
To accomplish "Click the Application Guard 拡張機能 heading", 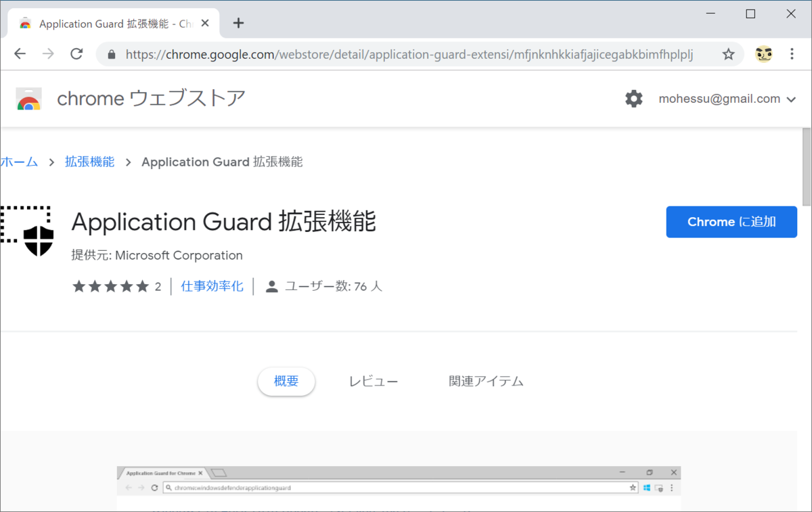I will [x=223, y=222].
